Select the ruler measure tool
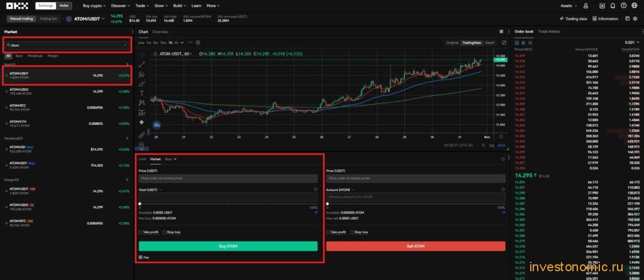This screenshot has width=644, height=280. click(142, 134)
